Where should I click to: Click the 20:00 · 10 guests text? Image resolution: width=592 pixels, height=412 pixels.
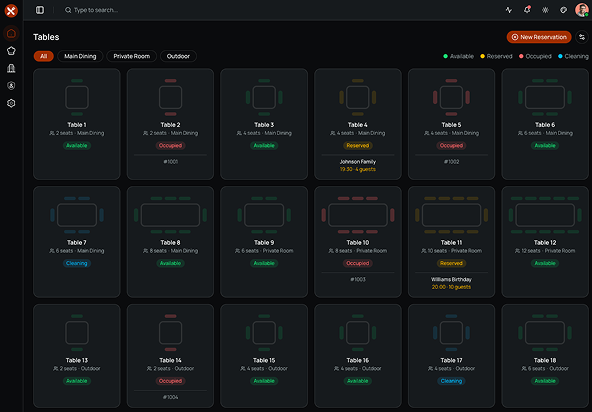click(452, 287)
